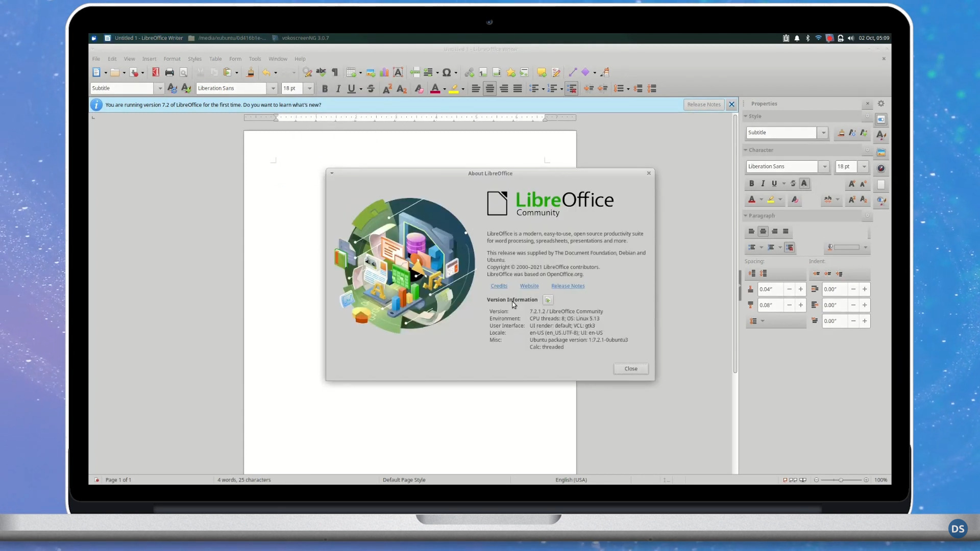Click the Insert Chart toolbar icon
This screenshot has height=551, width=980.
click(384, 72)
